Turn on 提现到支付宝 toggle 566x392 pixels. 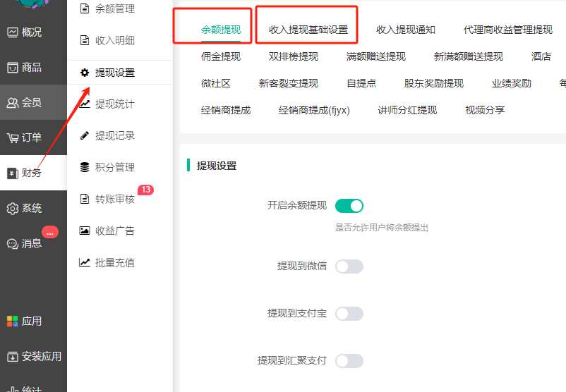[x=349, y=314]
